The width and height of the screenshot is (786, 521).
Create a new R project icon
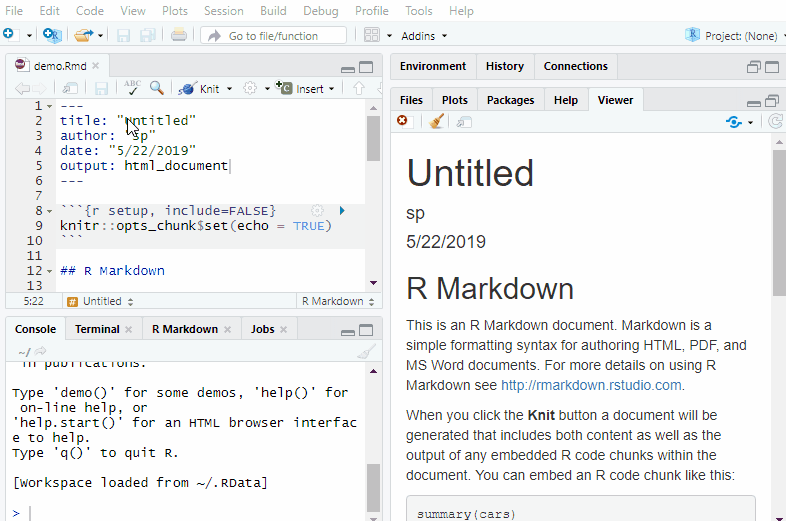coord(52,35)
